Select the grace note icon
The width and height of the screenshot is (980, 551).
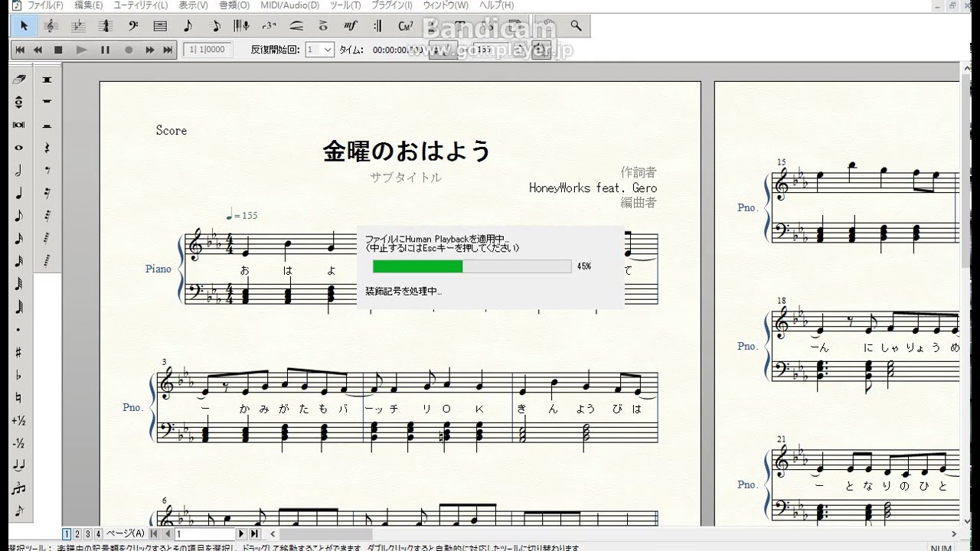coord(19,511)
